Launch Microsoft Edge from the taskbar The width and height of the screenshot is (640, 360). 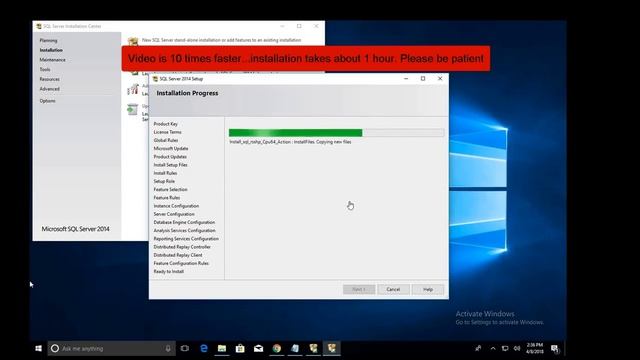point(204,348)
